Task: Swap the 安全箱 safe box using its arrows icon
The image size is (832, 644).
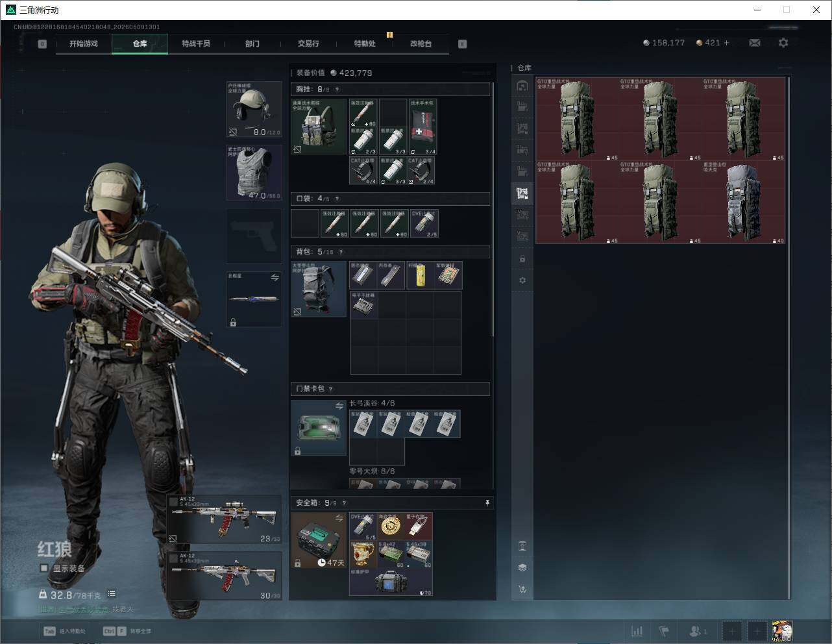Action: [339, 518]
